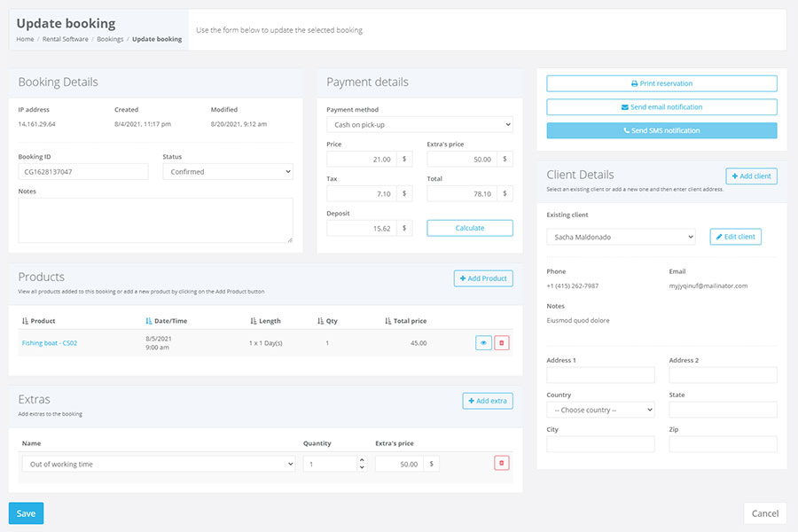Click Send email notification button
798x532 pixels.
[x=661, y=107]
